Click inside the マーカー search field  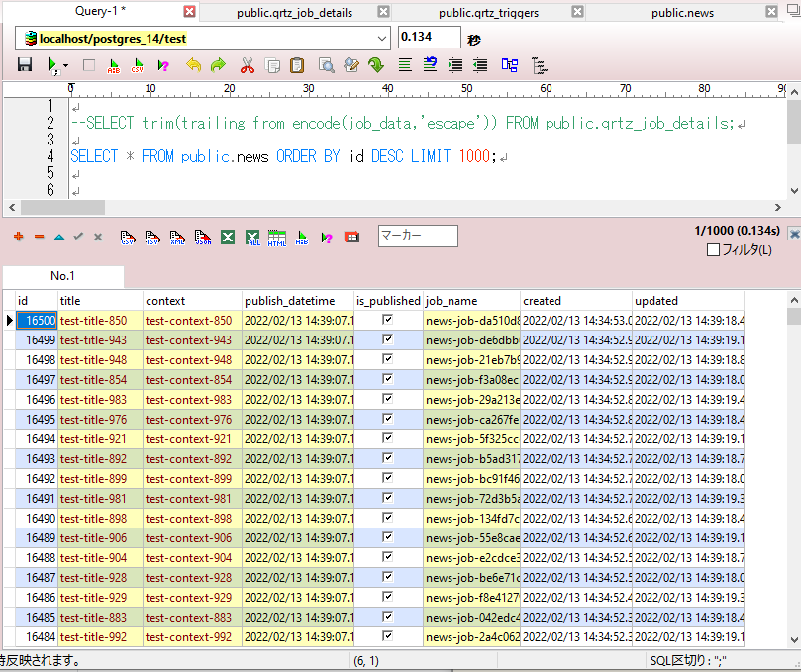416,236
